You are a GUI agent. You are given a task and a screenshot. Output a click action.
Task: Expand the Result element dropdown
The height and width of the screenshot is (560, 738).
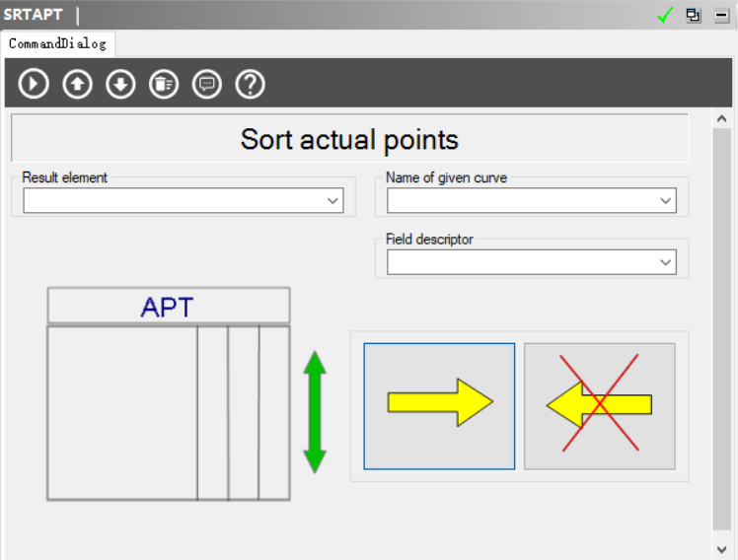coord(332,201)
